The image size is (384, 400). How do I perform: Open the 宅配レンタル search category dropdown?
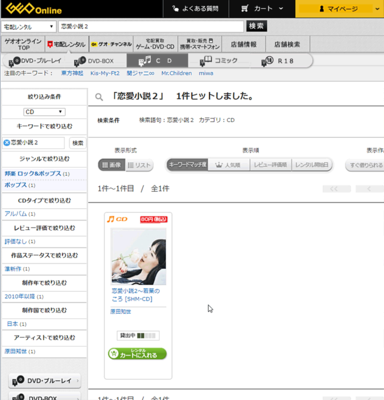click(28, 27)
